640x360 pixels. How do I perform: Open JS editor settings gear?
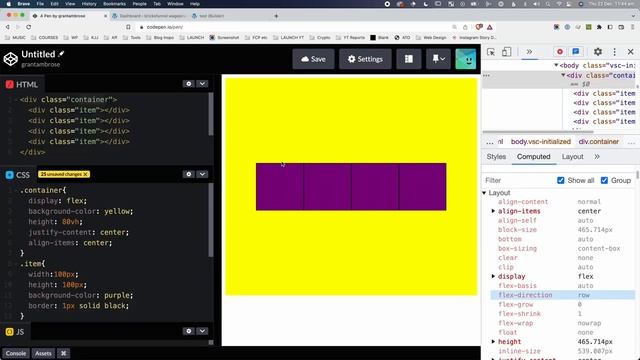click(189, 331)
